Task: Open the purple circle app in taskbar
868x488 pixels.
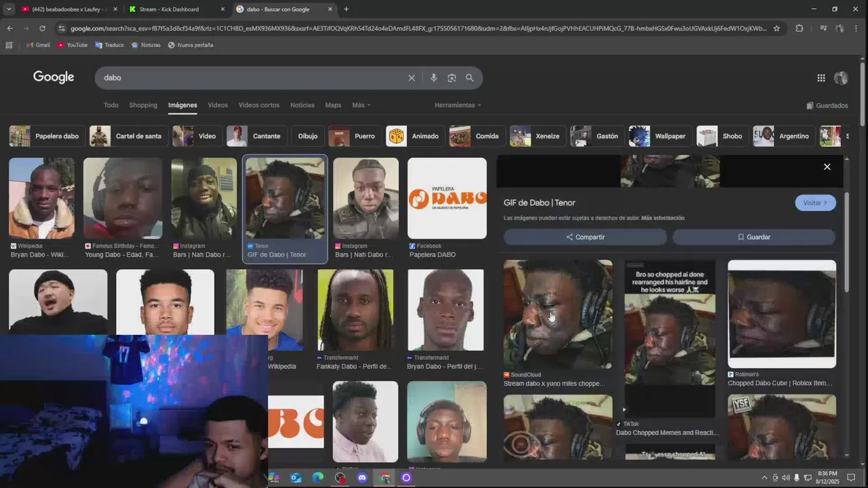Action: (x=406, y=478)
